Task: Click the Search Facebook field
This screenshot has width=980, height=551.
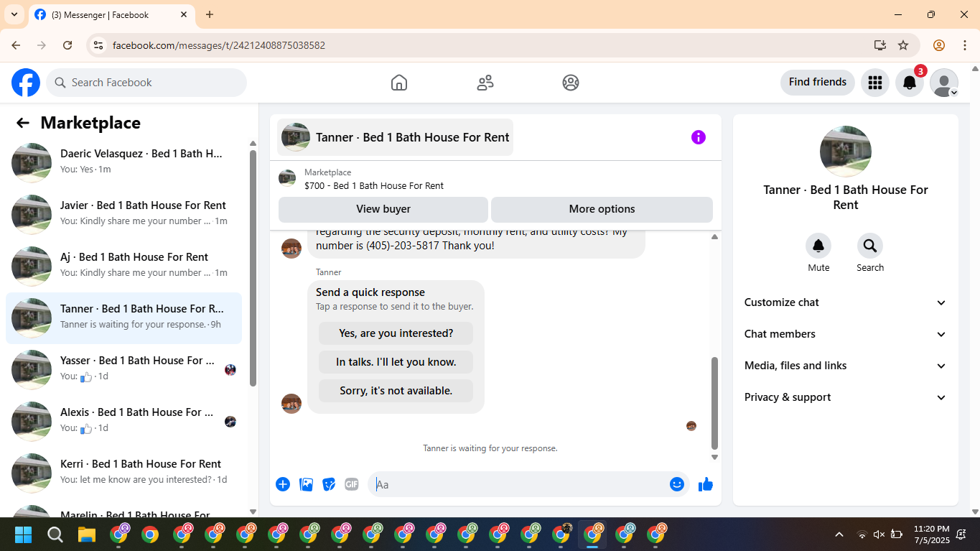Action: coord(146,83)
